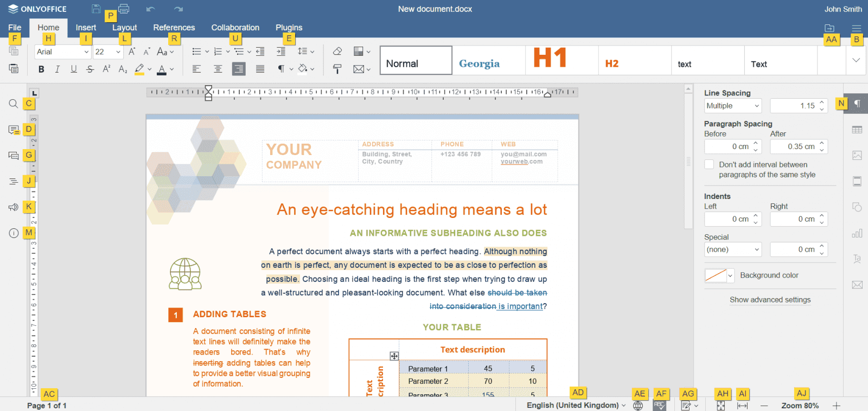The image size is (868, 411).
Task: Open the Arial font name dropdown
Action: tap(63, 52)
